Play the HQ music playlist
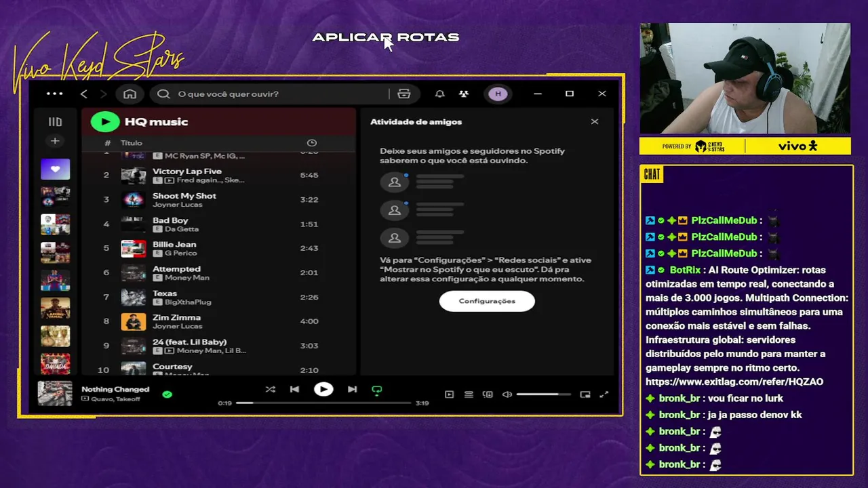The height and width of the screenshot is (488, 868). [x=105, y=121]
